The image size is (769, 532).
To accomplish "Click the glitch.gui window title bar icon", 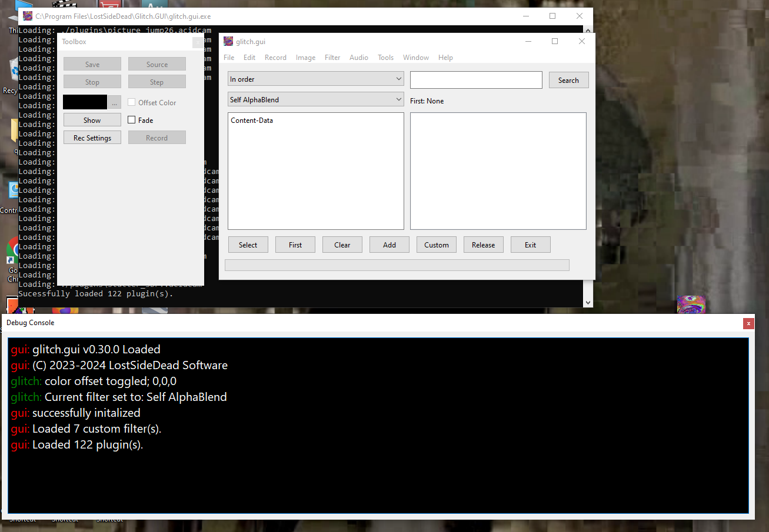I will [228, 41].
